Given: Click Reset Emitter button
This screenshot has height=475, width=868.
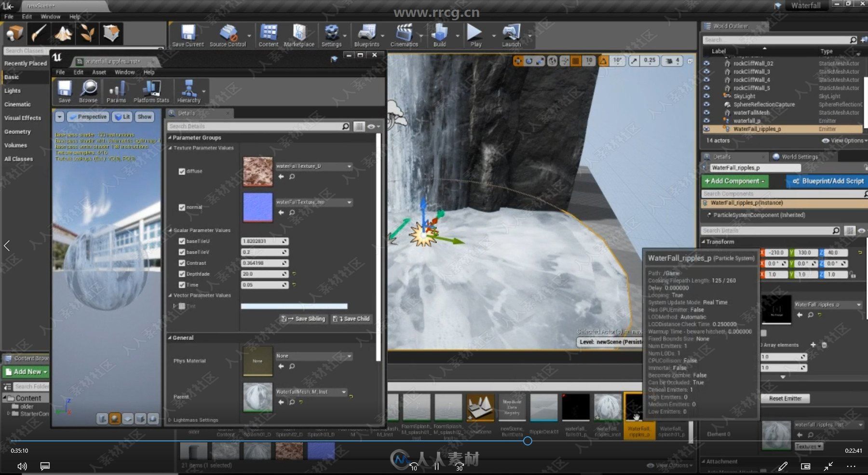Looking at the screenshot, I should point(785,398).
